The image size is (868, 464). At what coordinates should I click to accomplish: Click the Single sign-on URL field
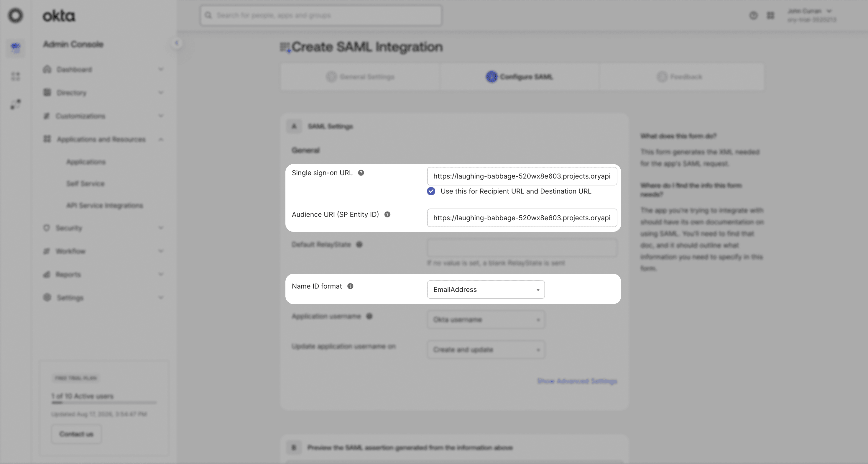point(522,176)
